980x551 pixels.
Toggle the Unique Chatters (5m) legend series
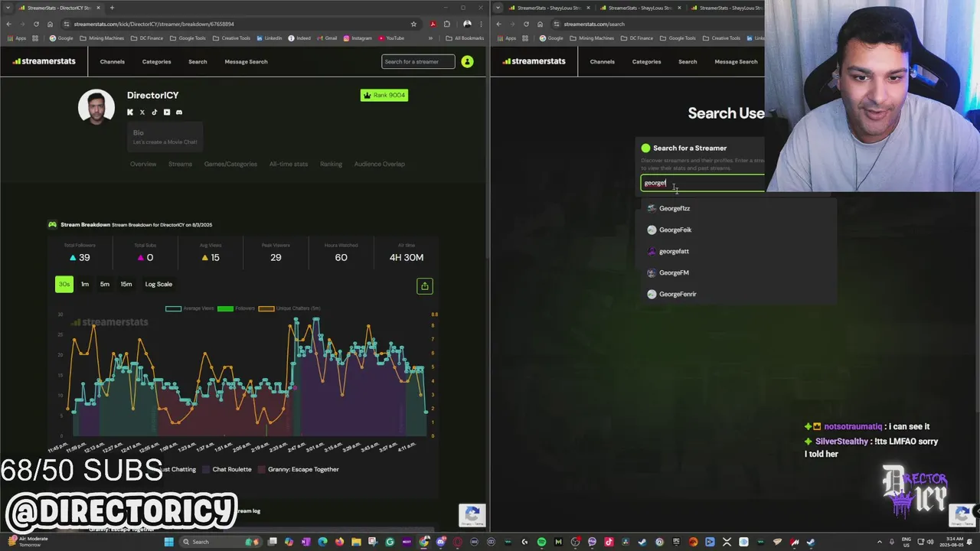pos(289,308)
